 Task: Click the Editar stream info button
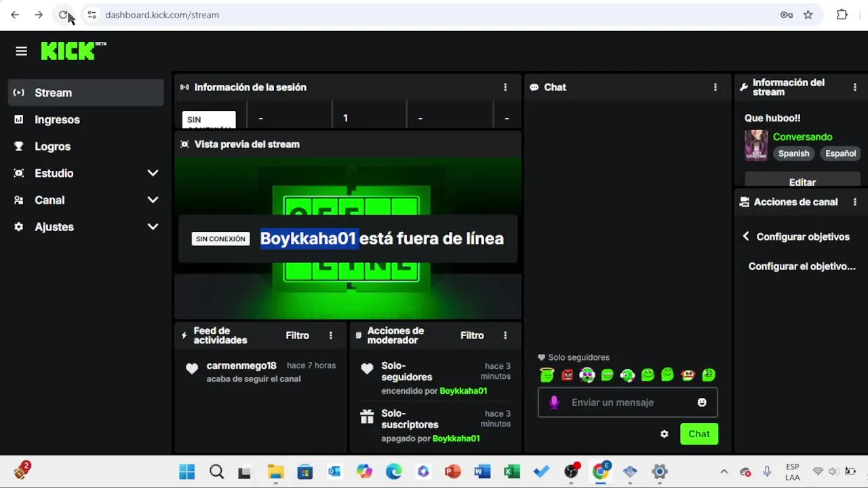pos(802,180)
